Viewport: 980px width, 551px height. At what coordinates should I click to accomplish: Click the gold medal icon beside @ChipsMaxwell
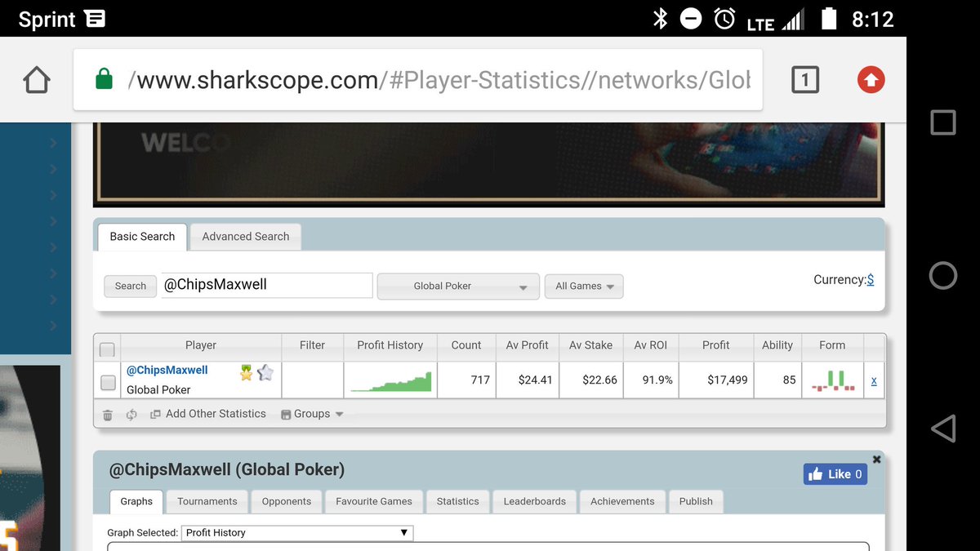click(x=246, y=373)
